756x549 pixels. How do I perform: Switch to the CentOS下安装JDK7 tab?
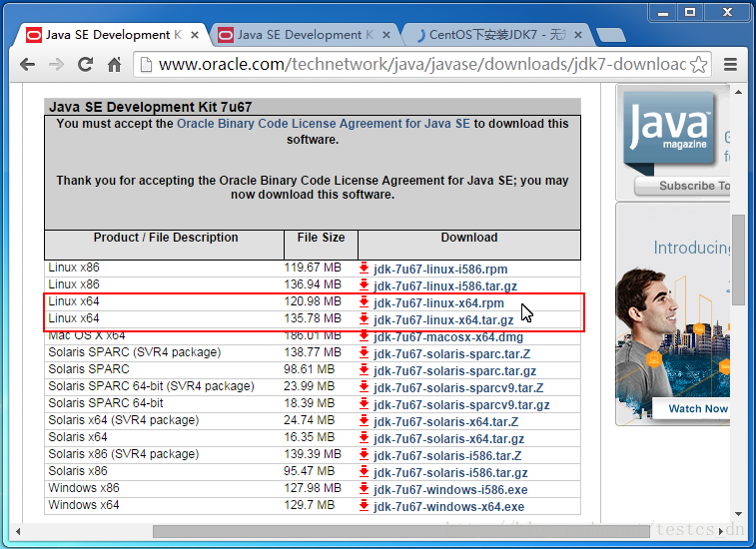pos(496,35)
